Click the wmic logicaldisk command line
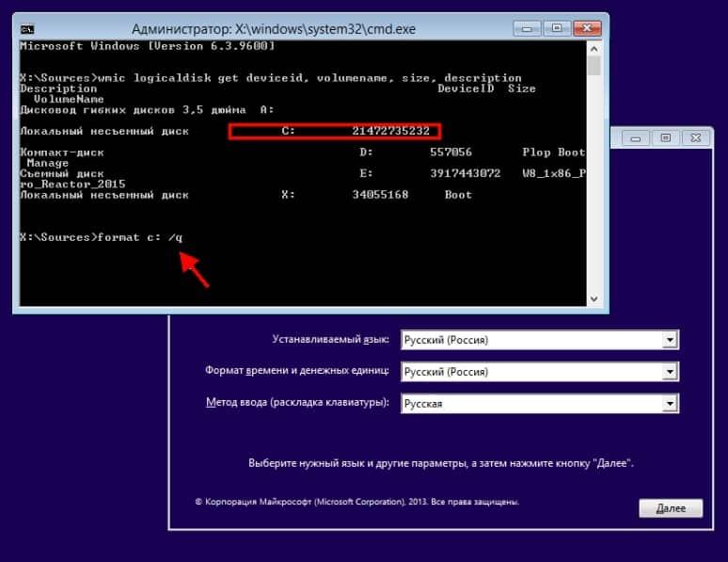The image size is (728, 562). 271,77
